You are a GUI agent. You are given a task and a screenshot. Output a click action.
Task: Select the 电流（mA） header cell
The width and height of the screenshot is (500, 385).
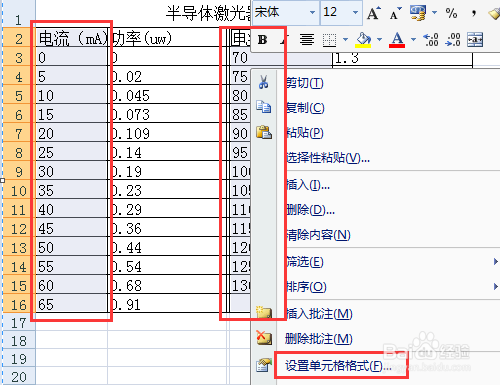click(x=72, y=38)
